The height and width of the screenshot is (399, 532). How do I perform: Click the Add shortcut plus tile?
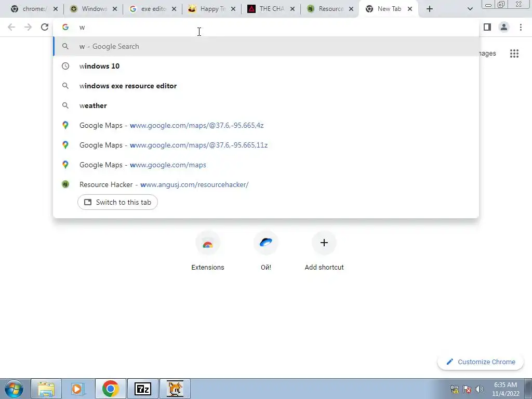point(324,251)
